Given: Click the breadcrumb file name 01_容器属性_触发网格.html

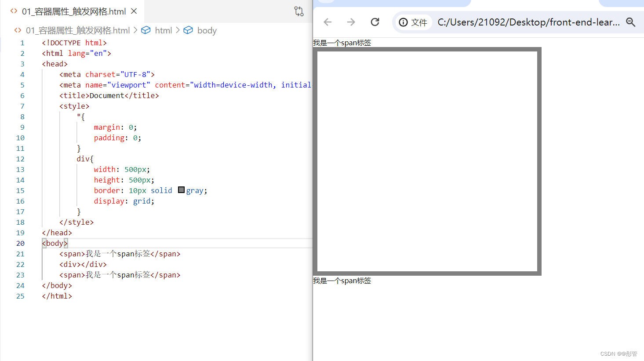Looking at the screenshot, I should 78,30.
